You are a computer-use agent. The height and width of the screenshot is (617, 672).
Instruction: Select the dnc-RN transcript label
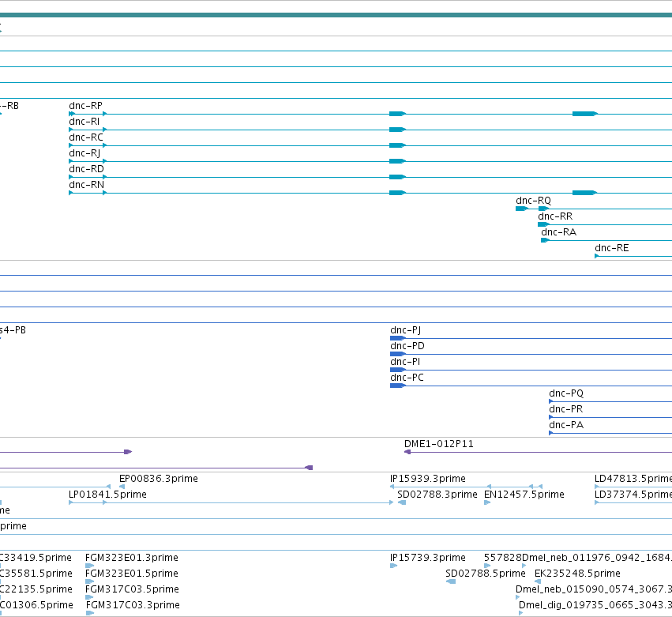pos(86,185)
